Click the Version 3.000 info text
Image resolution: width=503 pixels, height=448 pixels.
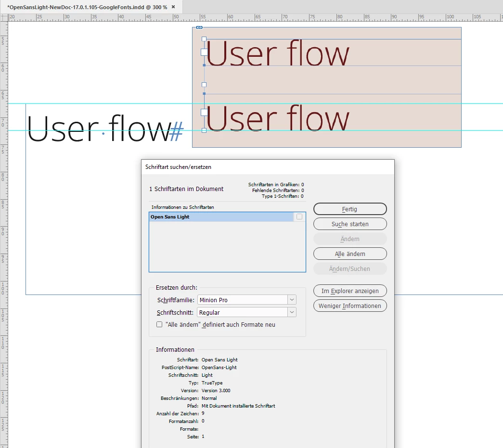[x=216, y=391]
